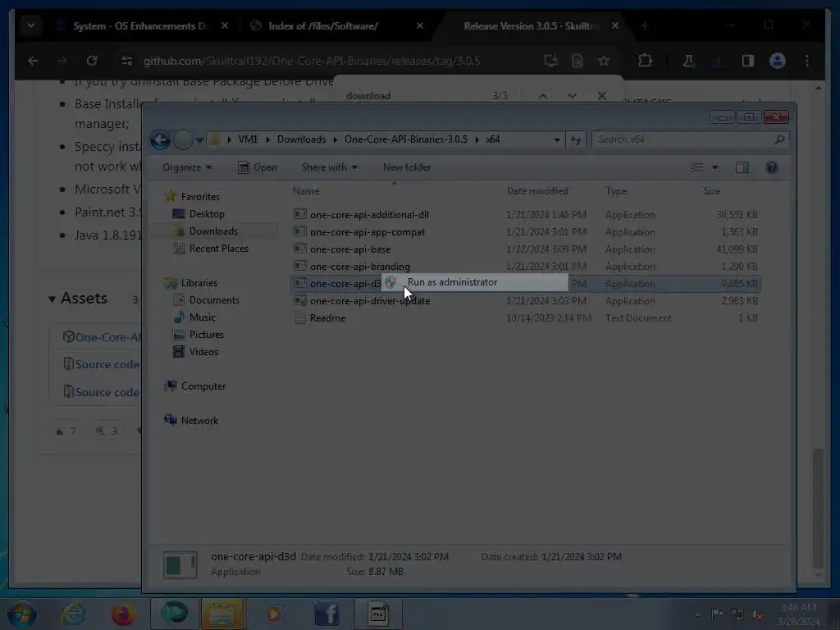Click Downloads in breadcrumb path
Viewport: 840px width, 630px height.
301,139
